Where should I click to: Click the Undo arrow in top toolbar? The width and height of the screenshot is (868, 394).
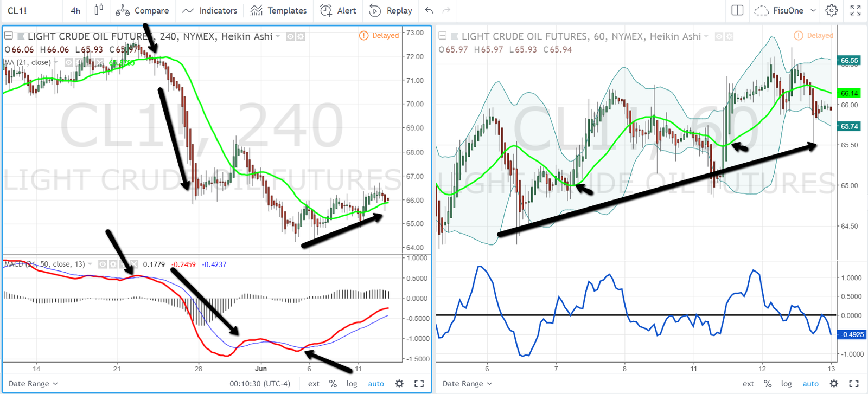point(429,10)
